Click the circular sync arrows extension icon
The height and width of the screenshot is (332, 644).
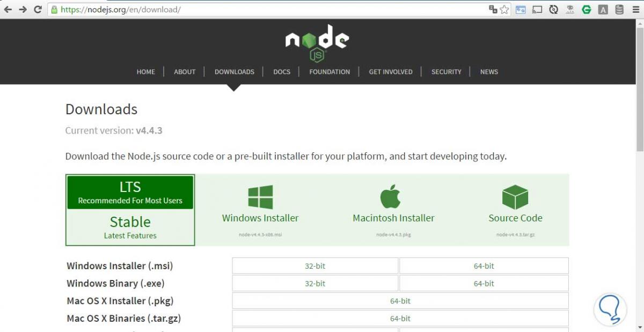click(x=554, y=9)
